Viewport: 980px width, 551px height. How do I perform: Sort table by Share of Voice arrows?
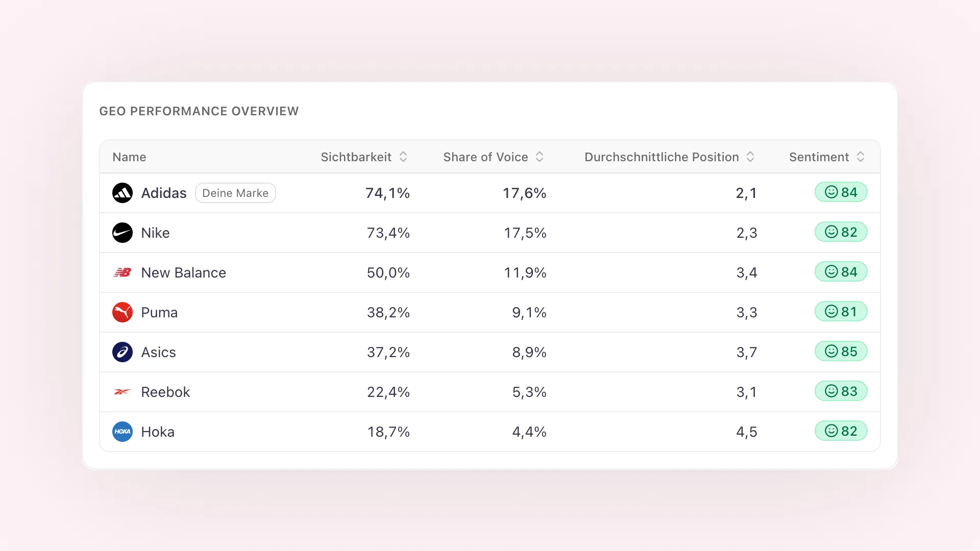(x=540, y=157)
